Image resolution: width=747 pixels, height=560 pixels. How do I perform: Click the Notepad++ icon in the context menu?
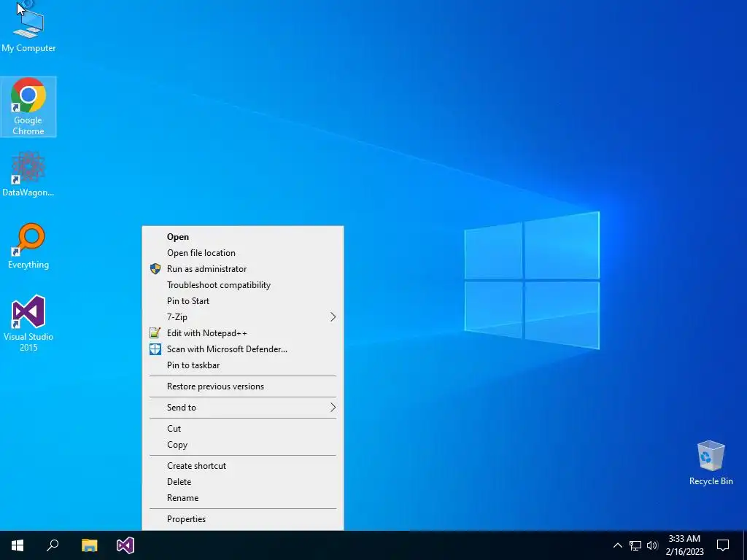(155, 332)
